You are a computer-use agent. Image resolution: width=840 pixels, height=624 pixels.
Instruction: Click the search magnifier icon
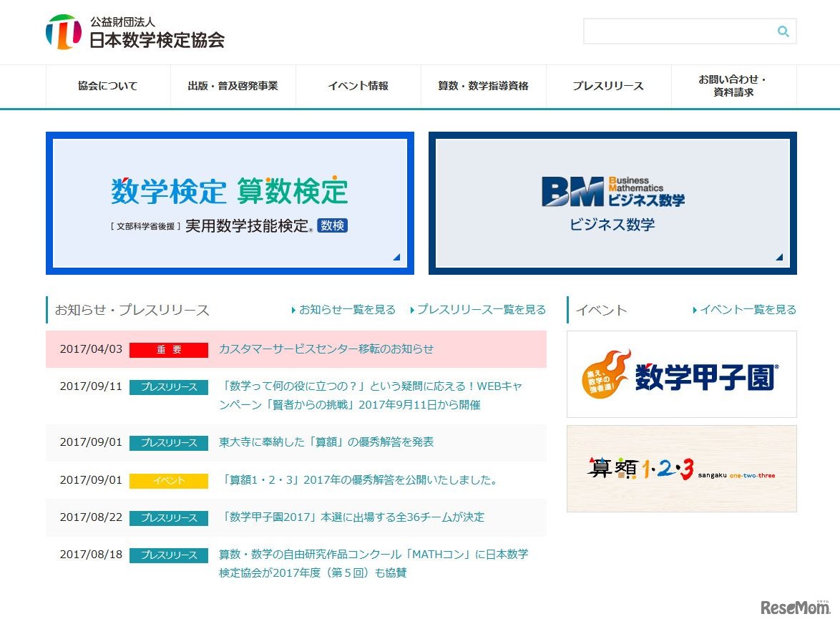point(782,31)
